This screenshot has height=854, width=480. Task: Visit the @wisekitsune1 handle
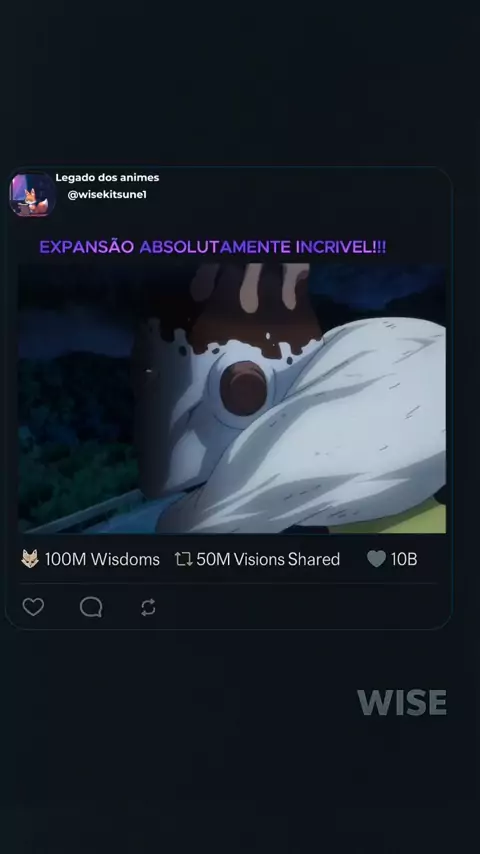click(x=107, y=194)
